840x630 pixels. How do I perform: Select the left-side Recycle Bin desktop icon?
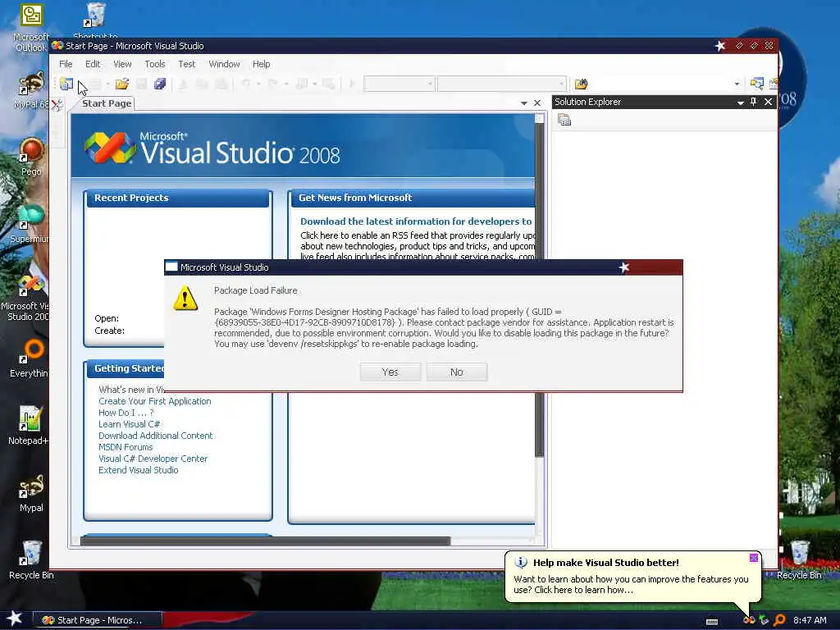pos(31,559)
